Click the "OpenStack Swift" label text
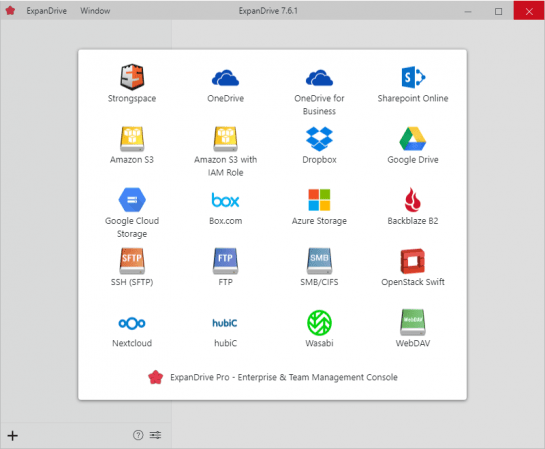This screenshot has width=545, height=449. tap(413, 282)
